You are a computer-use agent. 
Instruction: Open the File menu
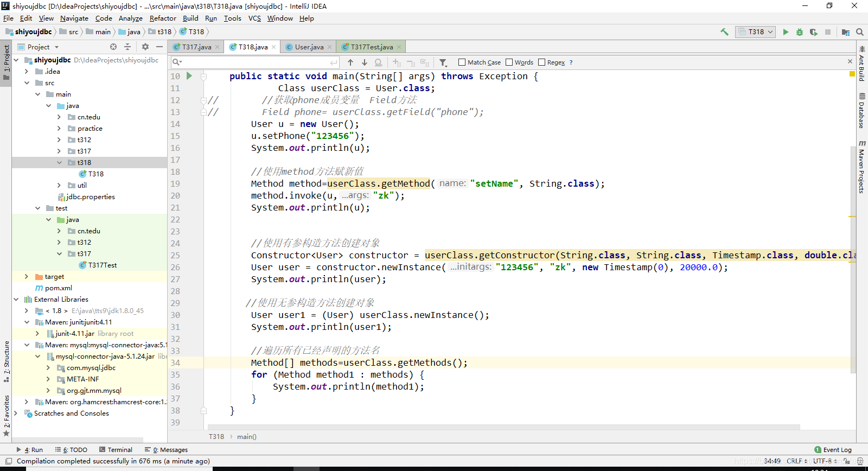[x=8, y=18]
